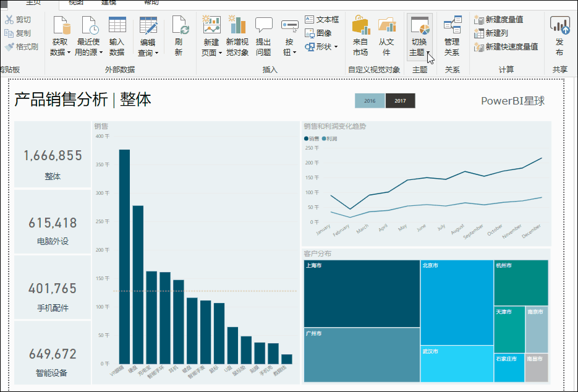Image resolution: width=578 pixels, height=392 pixels.
Task: Expand the New Page dropdown arrow
Action: click(220, 53)
